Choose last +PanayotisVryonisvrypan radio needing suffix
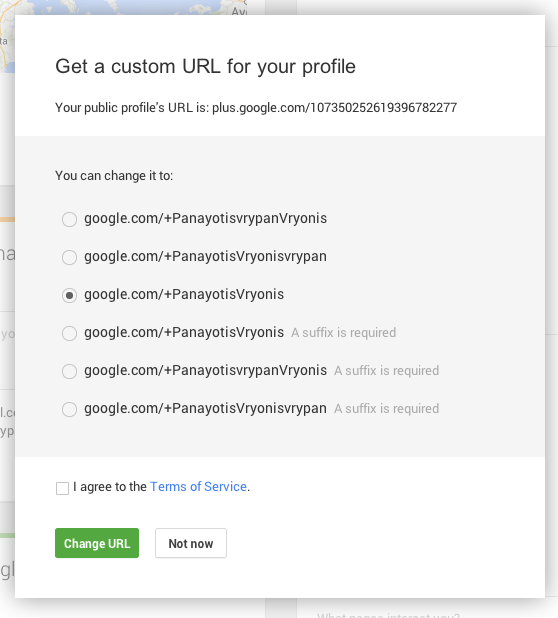The height and width of the screenshot is (618, 558). tap(69, 410)
